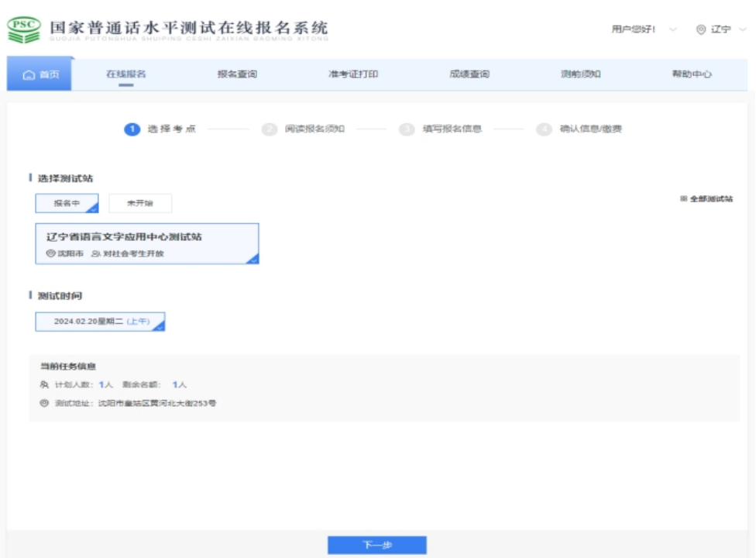This screenshot has width=756, height=558.
Task: Open the 辽宁 province dropdown
Action: [720, 29]
